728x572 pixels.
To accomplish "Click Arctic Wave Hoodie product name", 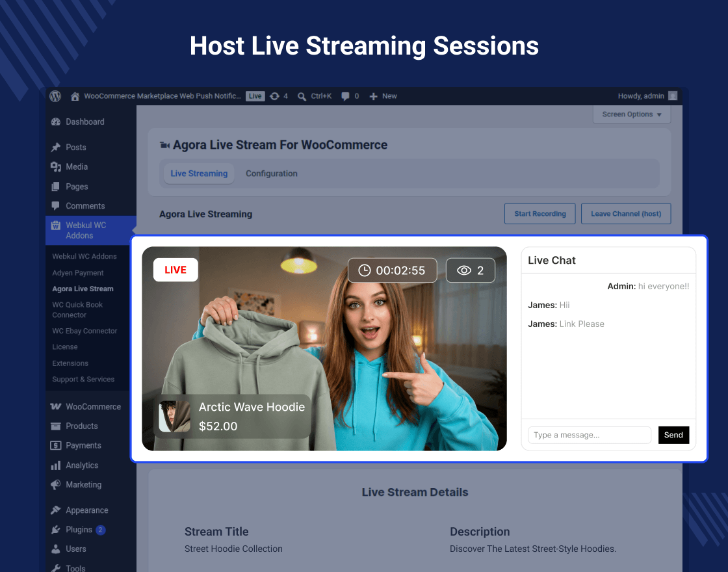I will 252,407.
